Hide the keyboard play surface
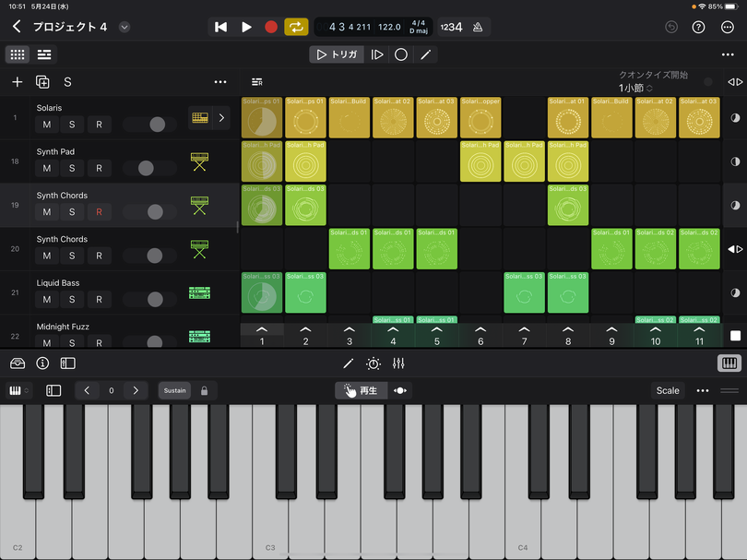 (729, 363)
